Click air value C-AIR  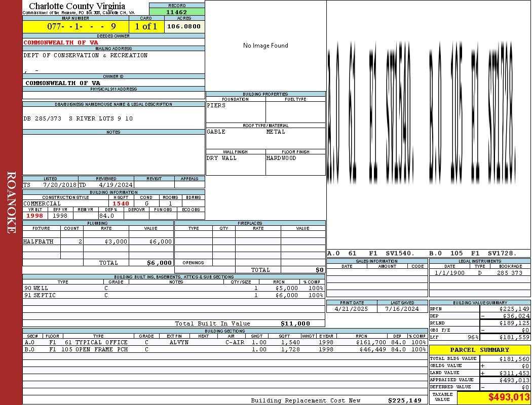(x=235, y=342)
